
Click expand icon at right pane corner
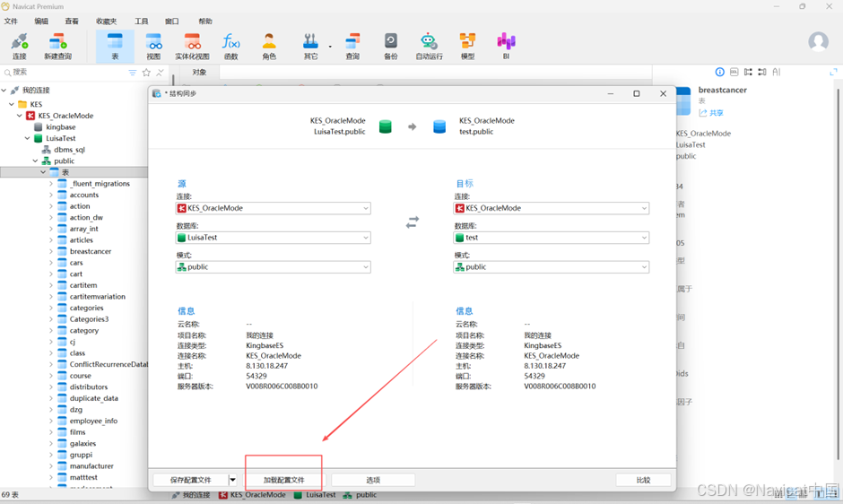pos(833,72)
